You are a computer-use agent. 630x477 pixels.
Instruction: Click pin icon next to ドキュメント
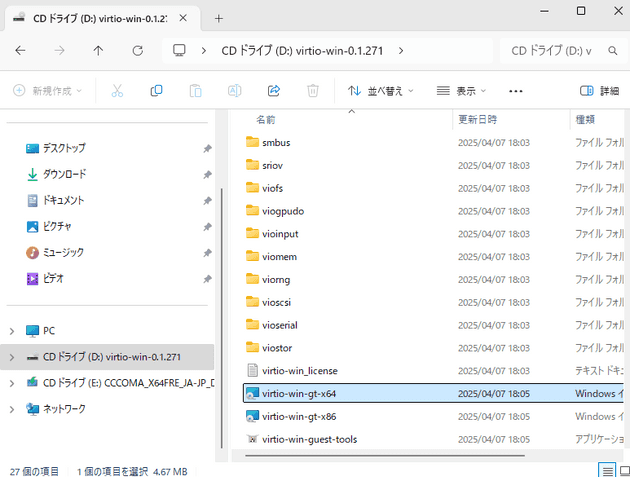pyautogui.click(x=207, y=201)
